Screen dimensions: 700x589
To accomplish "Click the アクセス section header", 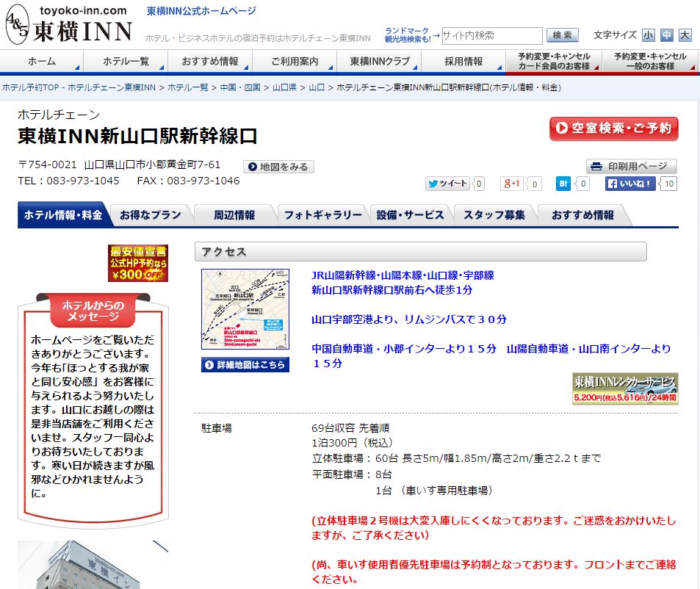I will (x=421, y=252).
